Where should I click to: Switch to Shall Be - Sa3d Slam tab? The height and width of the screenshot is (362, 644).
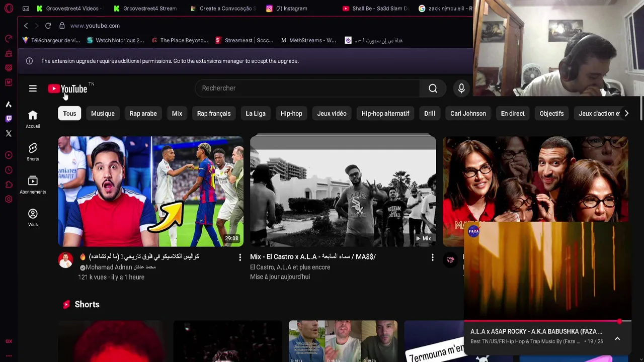[375, 9]
